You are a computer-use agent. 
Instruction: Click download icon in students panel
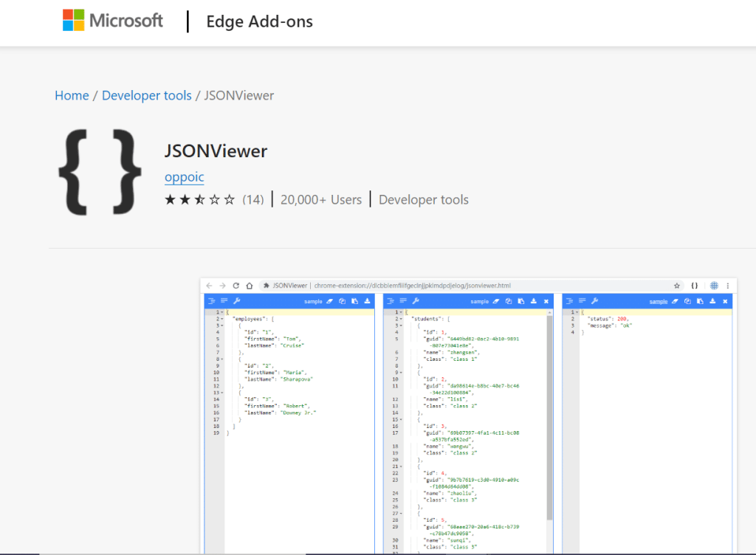click(x=534, y=301)
